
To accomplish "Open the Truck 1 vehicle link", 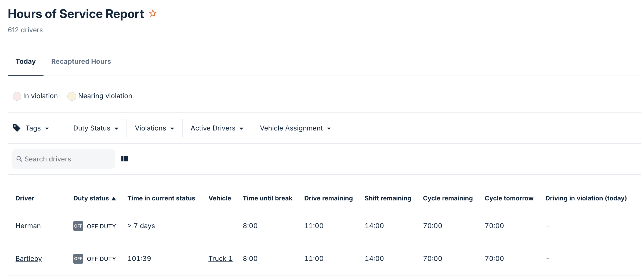I will tap(220, 259).
